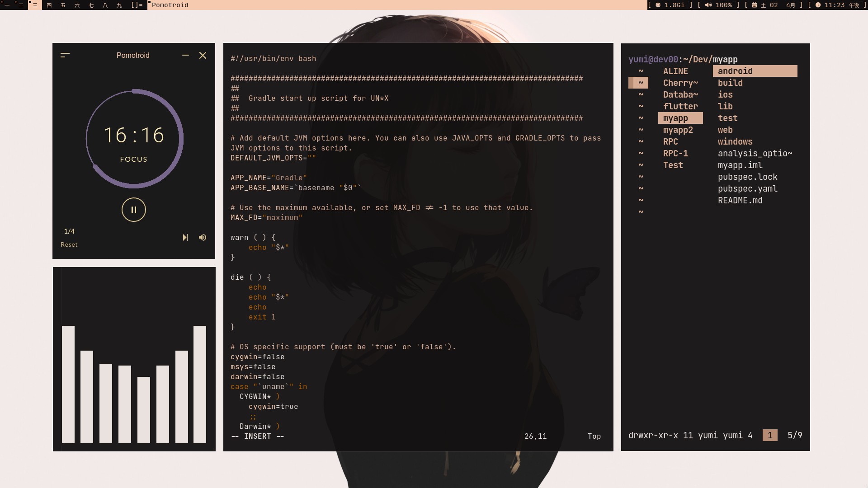
Task: Switch to workspace 一 tag
Action: pos(6,5)
